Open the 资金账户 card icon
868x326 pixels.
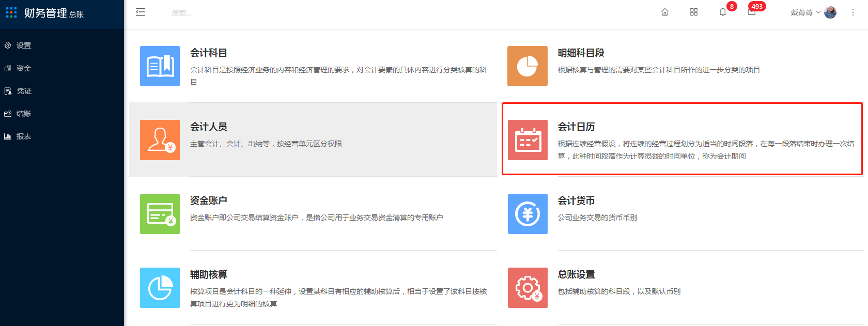[160, 214]
